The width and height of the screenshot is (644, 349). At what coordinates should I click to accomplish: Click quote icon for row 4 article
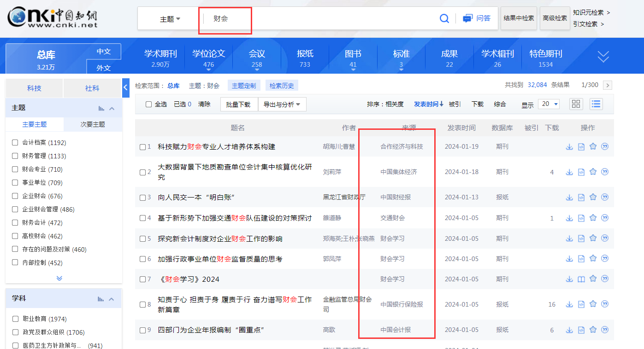(x=605, y=218)
